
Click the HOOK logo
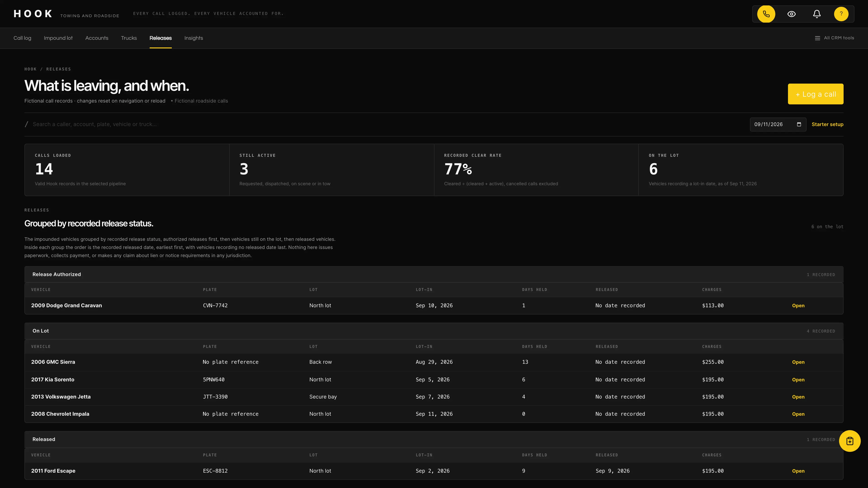pyautogui.click(x=33, y=14)
